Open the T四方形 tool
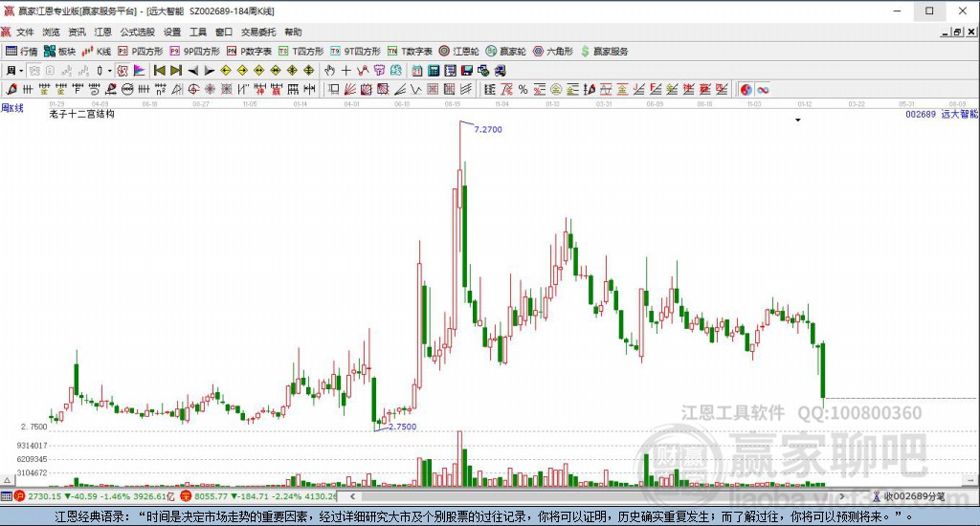 tap(301, 52)
